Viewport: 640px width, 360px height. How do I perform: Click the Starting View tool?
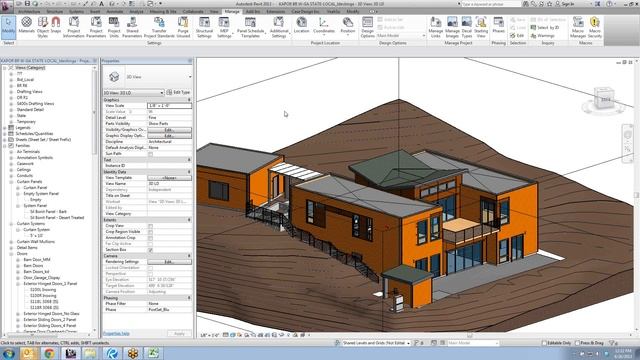click(x=481, y=27)
